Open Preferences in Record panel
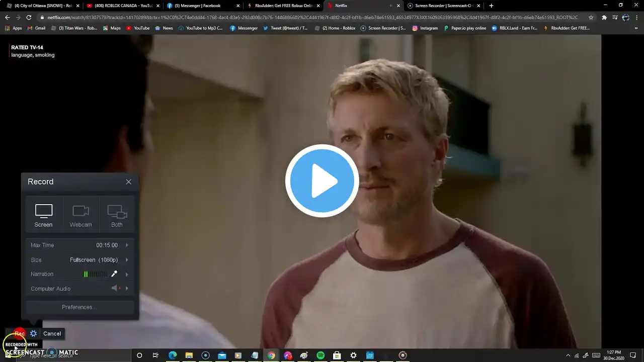644x362 pixels. coord(79,307)
